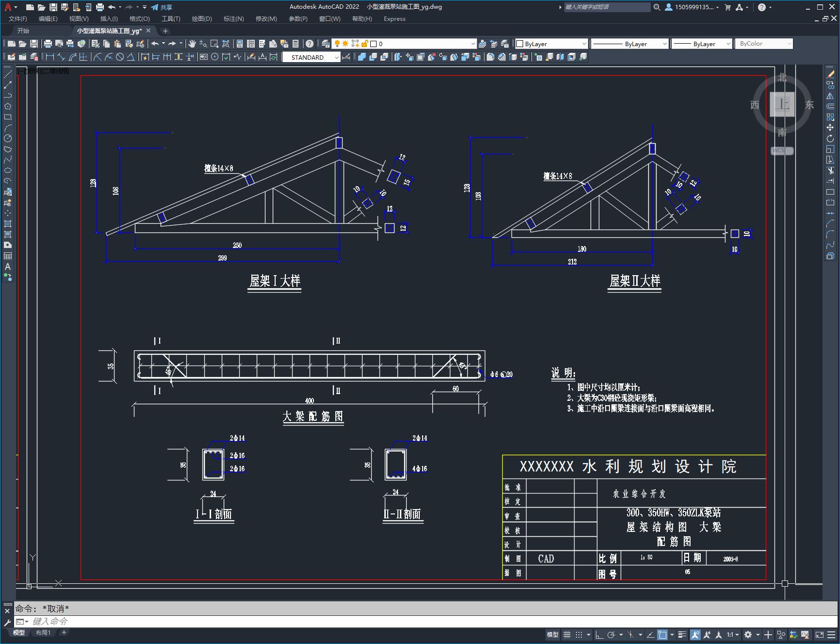Select the Table tool in draw toolbar
Viewport: 840px width, 644px height.
(8, 256)
